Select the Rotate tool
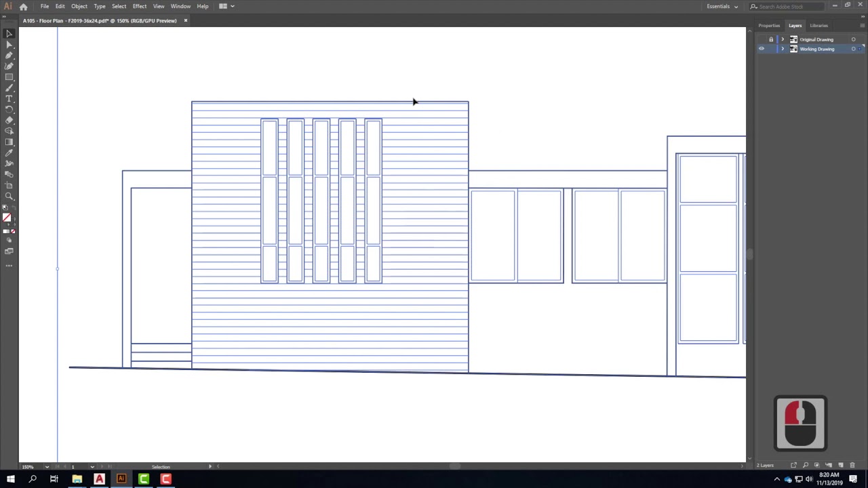The width and height of the screenshot is (868, 488). (9, 108)
